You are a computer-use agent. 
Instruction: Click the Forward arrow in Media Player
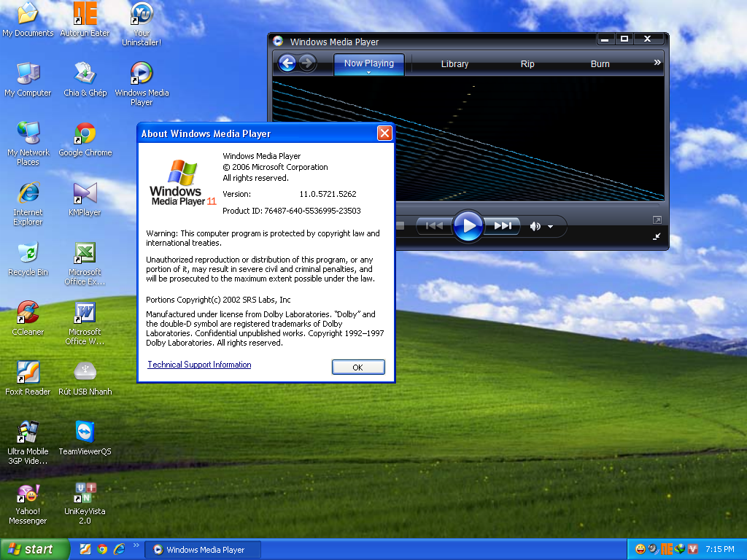click(307, 63)
